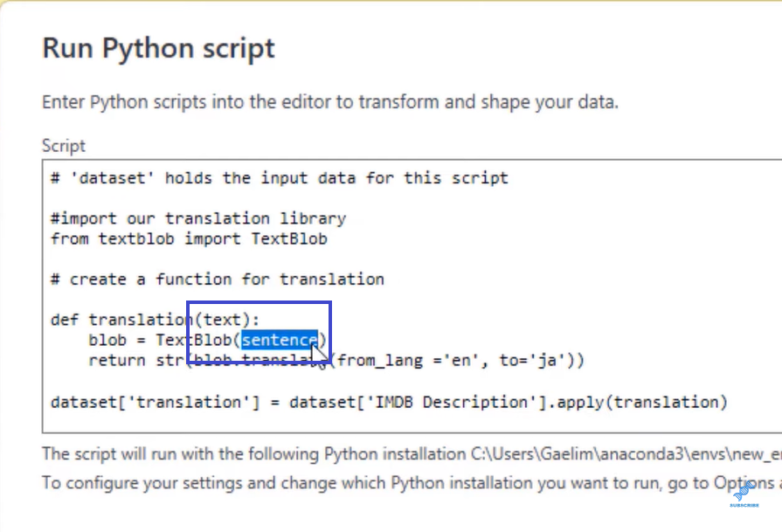Click the 'blob' variable in the assignment line
The height and width of the screenshot is (532, 782).
click(107, 340)
